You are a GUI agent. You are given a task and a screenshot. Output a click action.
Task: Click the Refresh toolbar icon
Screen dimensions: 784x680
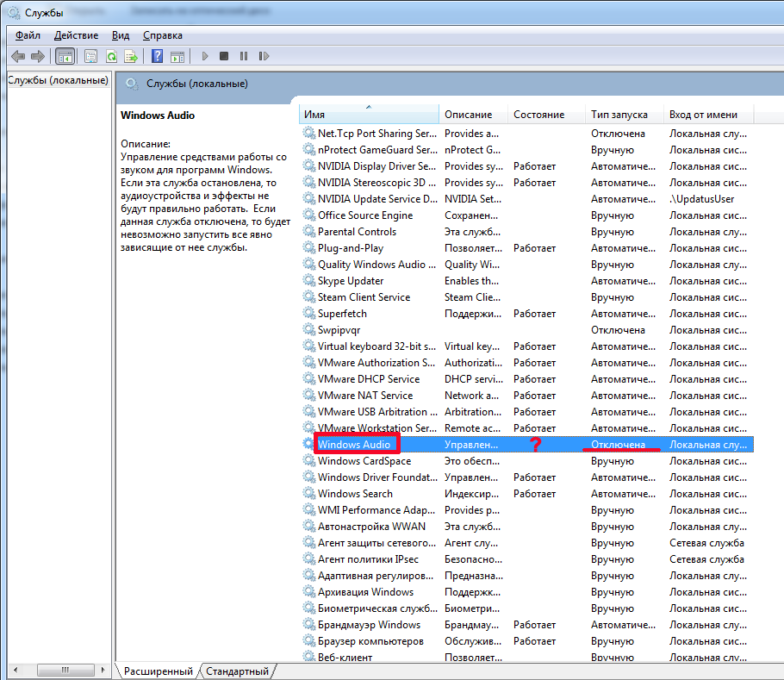[111, 56]
